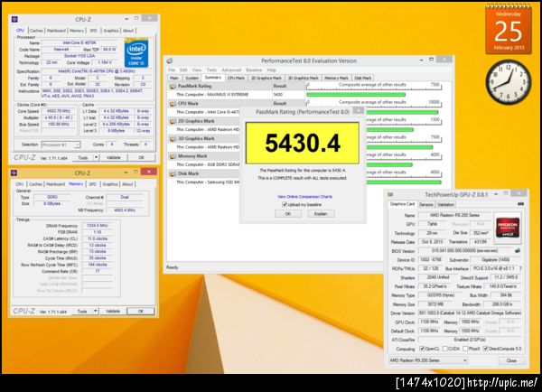Close the PassMark Rating dialog with X
The width and height of the screenshot is (542, 392).
(x=359, y=110)
